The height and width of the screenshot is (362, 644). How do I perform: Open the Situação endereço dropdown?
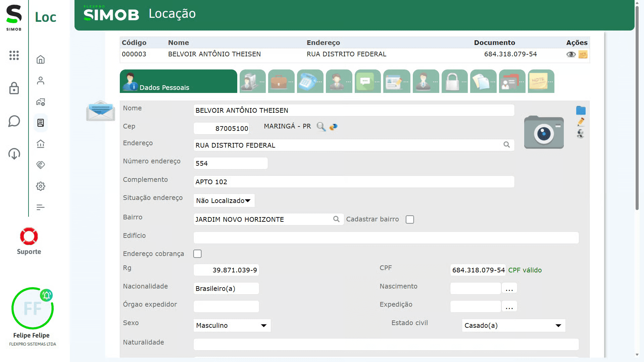(224, 201)
